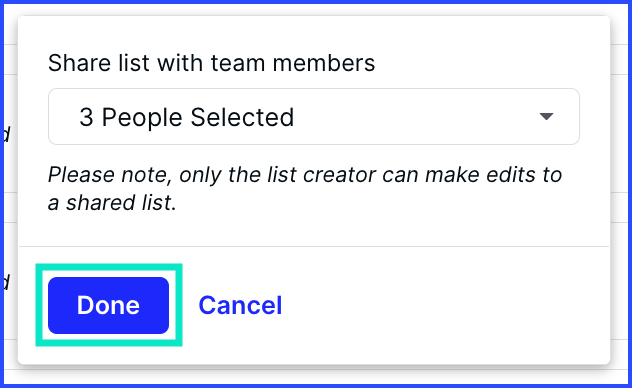The width and height of the screenshot is (632, 388).
Task: Click the dropdown caret arrow icon
Action: (546, 117)
